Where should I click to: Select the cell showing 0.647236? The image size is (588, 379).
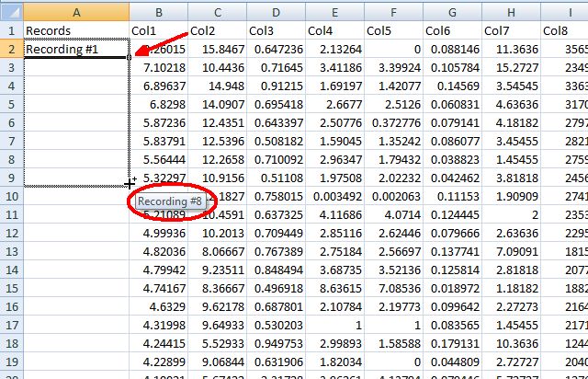[x=277, y=49]
